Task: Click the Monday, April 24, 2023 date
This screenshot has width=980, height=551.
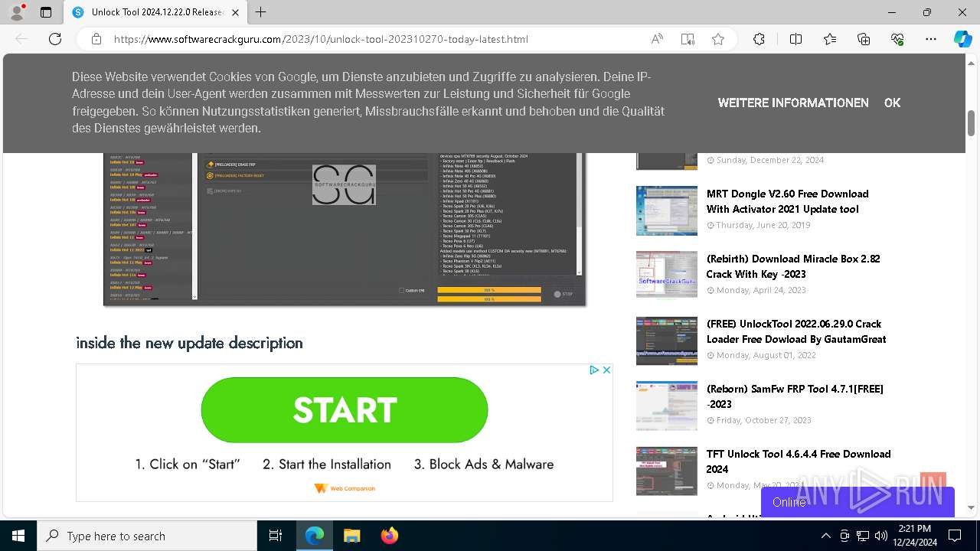Action: (x=761, y=290)
